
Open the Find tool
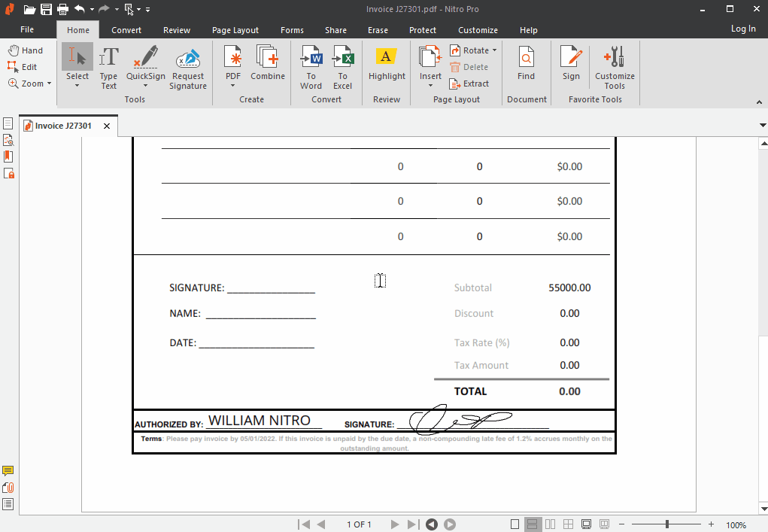tap(527, 63)
